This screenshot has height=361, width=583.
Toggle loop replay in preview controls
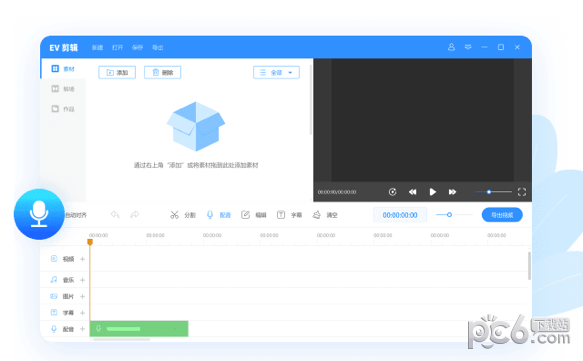tap(392, 192)
